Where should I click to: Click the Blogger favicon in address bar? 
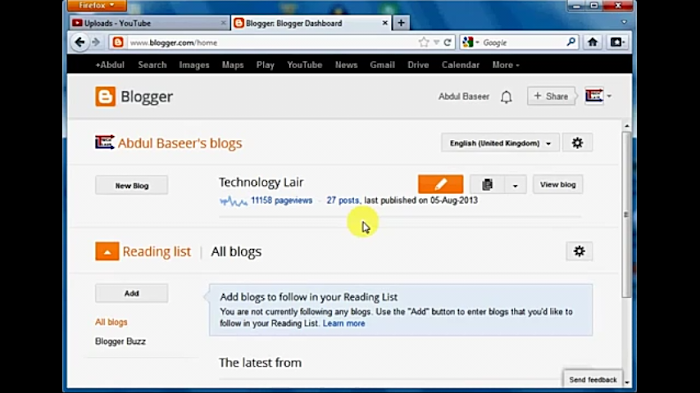tap(118, 42)
